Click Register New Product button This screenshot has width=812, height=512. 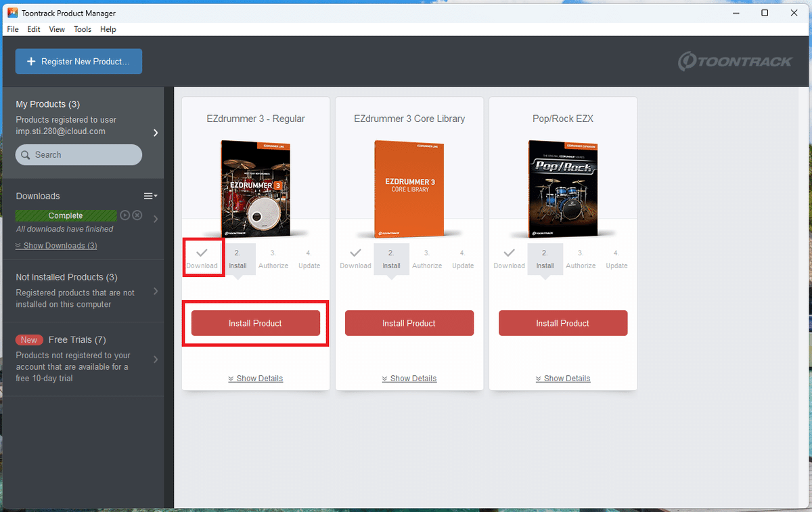tap(78, 61)
